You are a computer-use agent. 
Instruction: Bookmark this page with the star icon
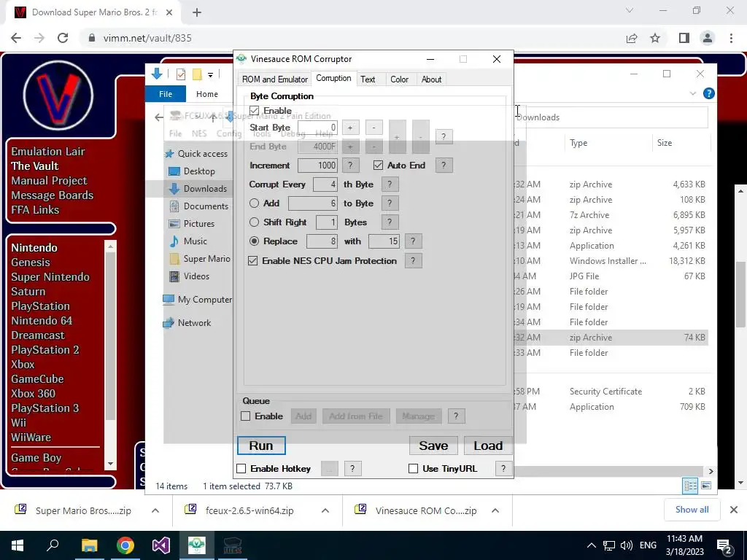pyautogui.click(x=655, y=38)
